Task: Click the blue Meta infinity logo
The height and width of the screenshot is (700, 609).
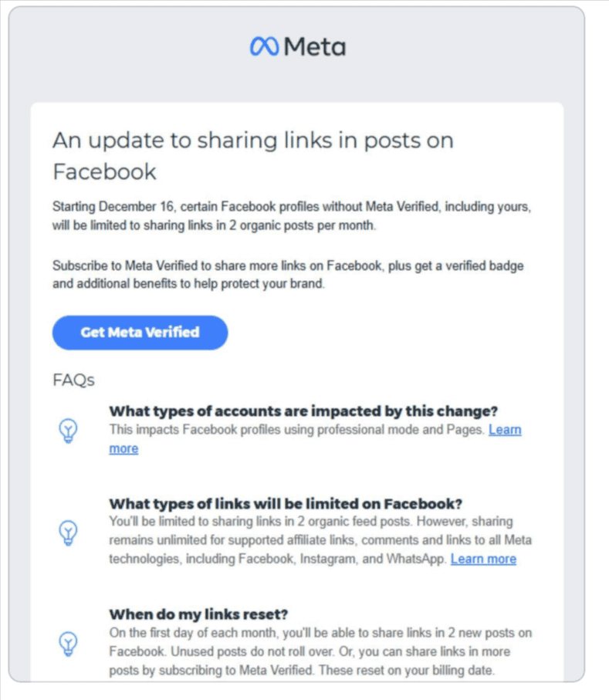Action: [x=265, y=47]
